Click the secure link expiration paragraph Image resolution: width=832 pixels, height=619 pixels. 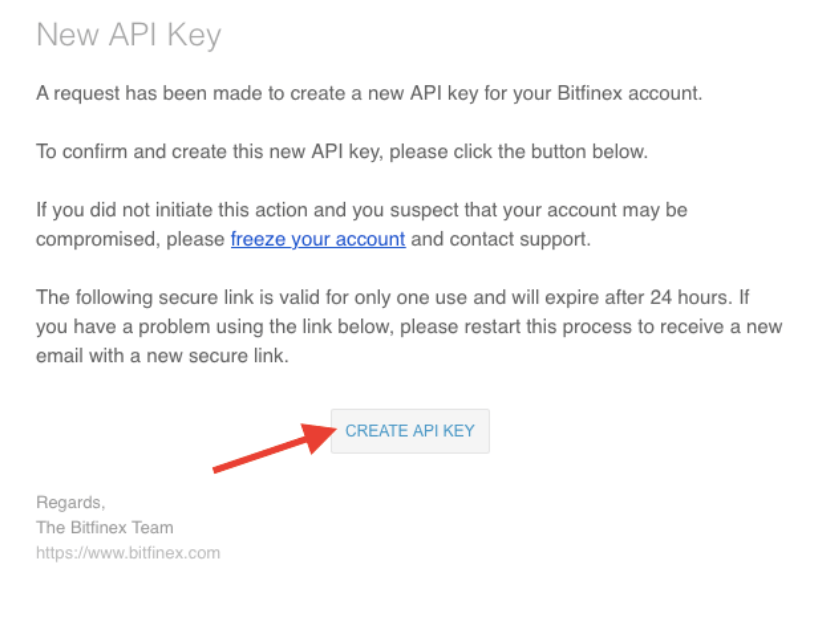(x=400, y=326)
